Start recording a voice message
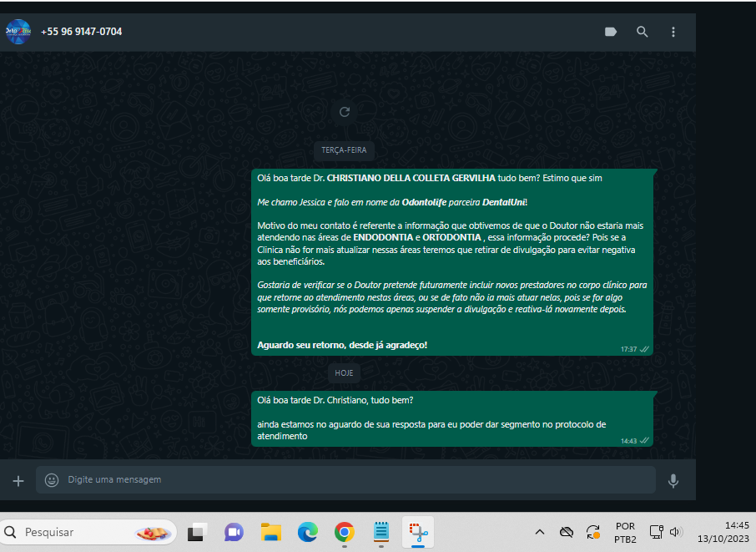Image resolution: width=756 pixels, height=552 pixels. pyautogui.click(x=673, y=480)
